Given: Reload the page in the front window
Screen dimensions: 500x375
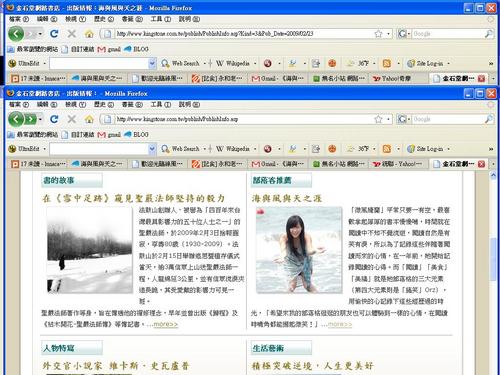Looking at the screenshot, I should click(x=54, y=119).
